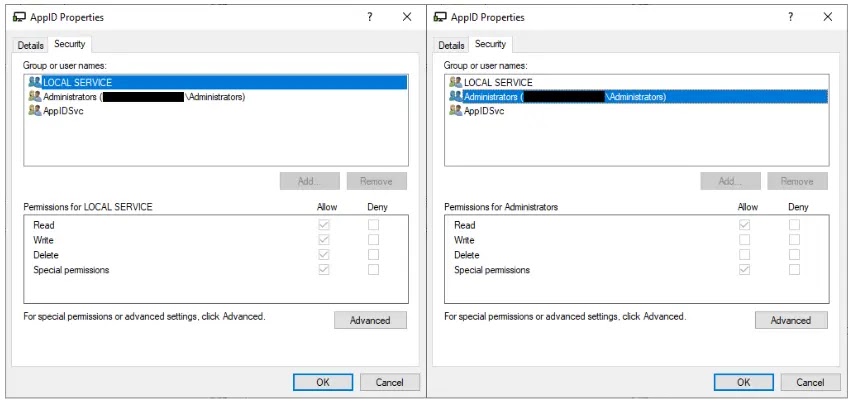
Task: Confirm with OK in the right dialog
Action: (x=743, y=382)
